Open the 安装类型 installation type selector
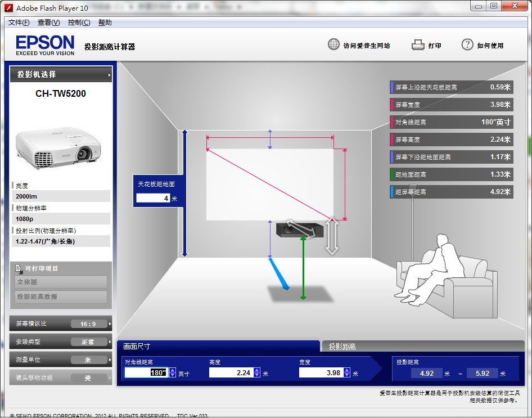The height and width of the screenshot is (418, 532). 61,341
